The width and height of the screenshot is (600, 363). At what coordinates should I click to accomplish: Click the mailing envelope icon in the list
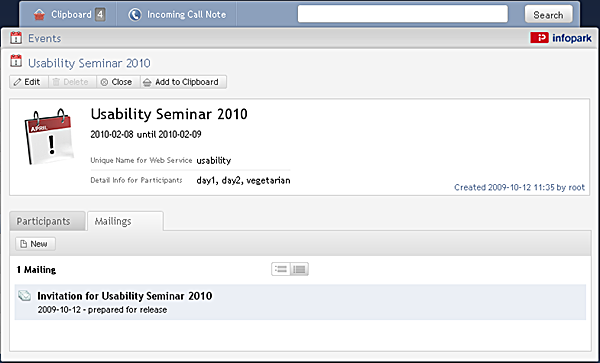[x=25, y=296]
